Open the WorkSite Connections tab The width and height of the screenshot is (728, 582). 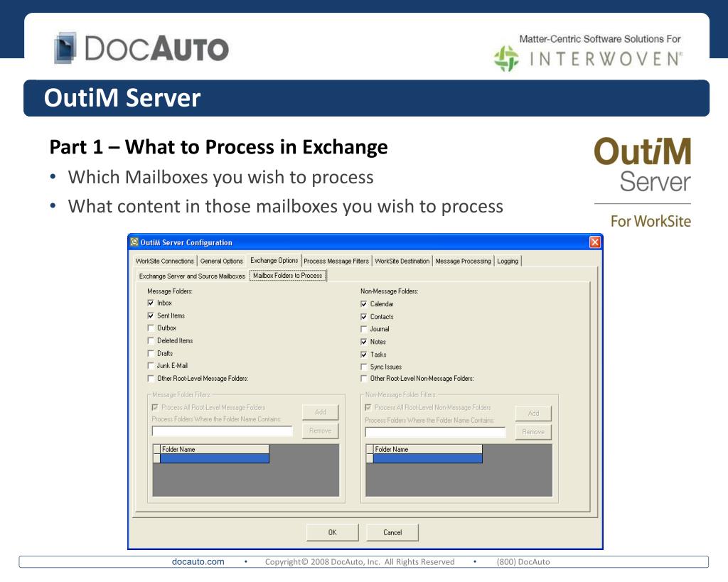point(164,262)
